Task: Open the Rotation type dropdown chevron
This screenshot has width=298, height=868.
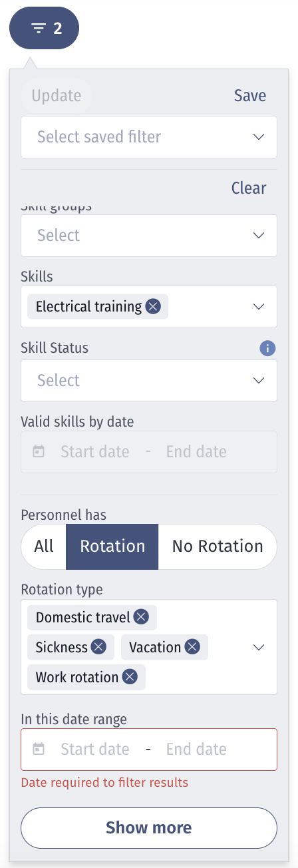Action: [259, 647]
